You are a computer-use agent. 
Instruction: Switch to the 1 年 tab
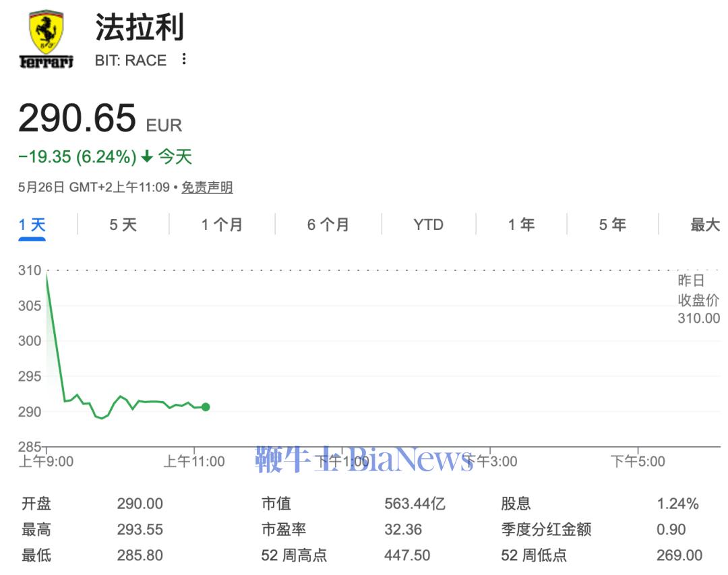click(521, 224)
